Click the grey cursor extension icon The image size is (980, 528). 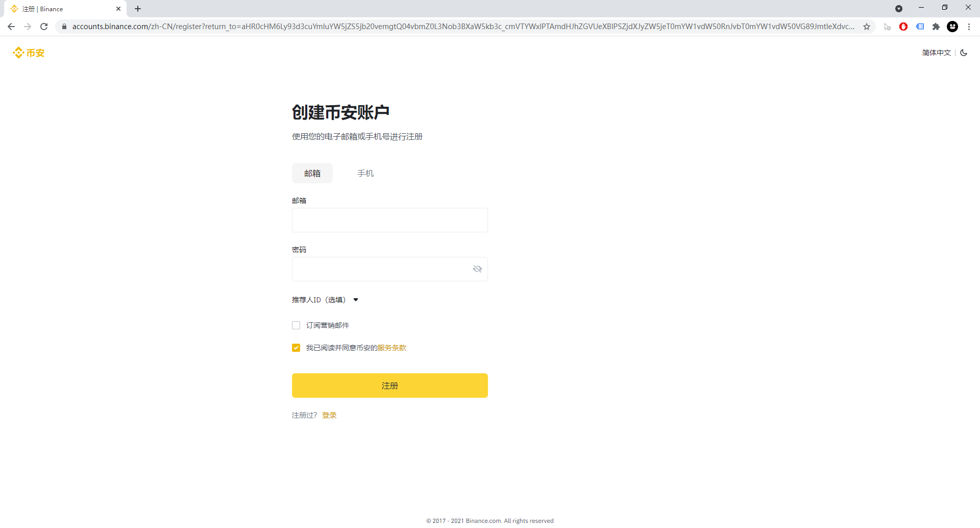[887, 27]
